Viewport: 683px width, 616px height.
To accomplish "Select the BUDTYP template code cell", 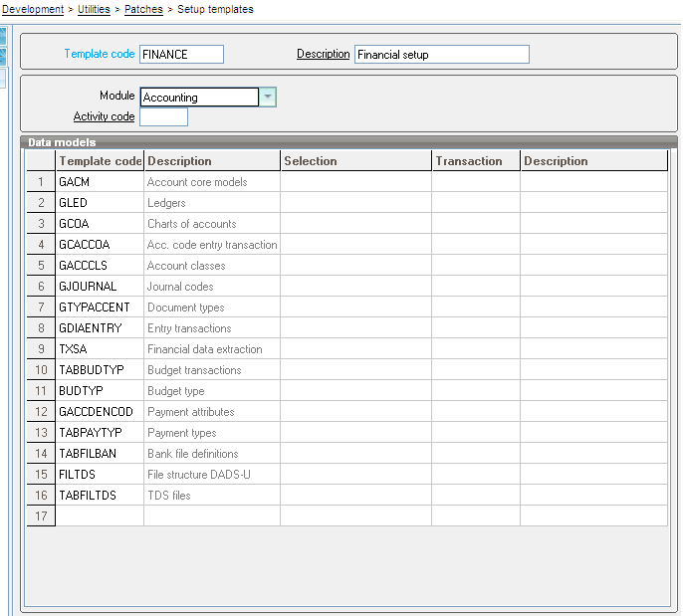I will point(100,390).
